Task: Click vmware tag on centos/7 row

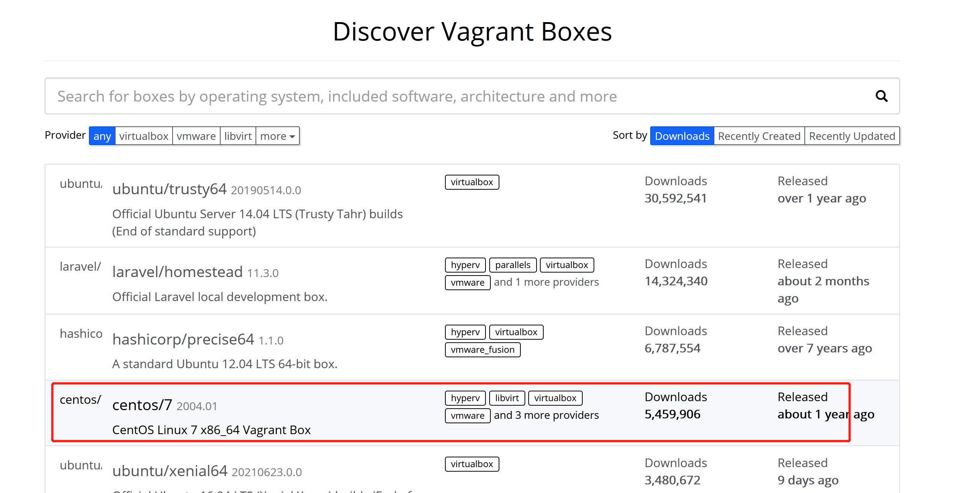Action: (467, 415)
